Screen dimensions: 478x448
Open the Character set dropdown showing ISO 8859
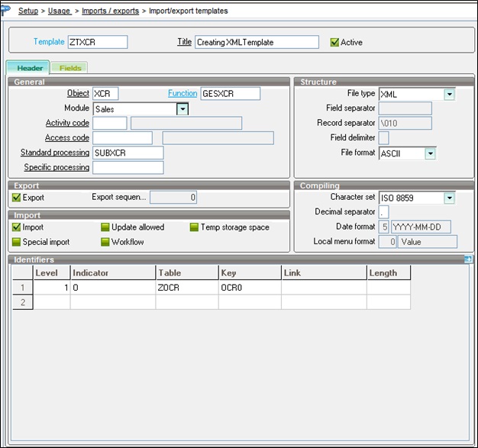click(449, 198)
